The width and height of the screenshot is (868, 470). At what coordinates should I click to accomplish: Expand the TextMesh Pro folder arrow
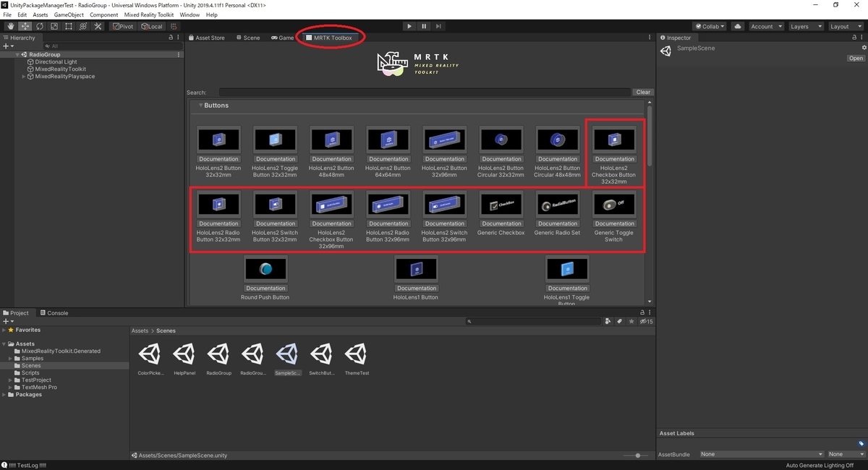pos(11,387)
